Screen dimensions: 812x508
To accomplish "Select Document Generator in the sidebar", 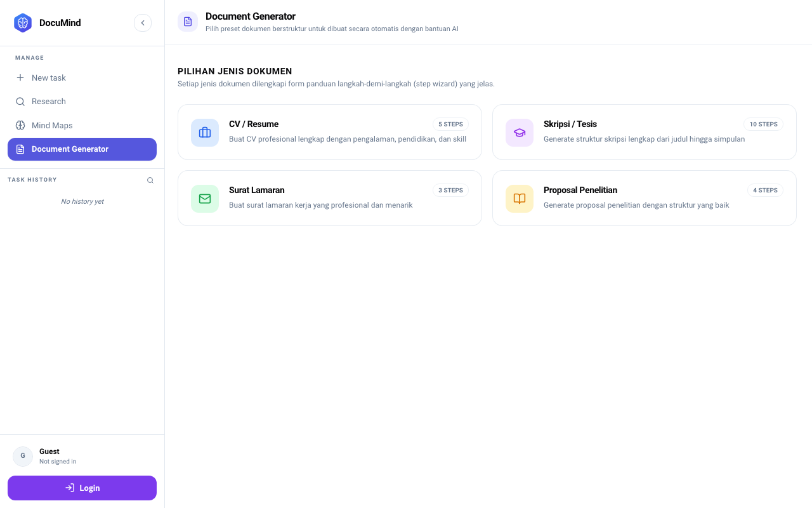I will point(82,149).
